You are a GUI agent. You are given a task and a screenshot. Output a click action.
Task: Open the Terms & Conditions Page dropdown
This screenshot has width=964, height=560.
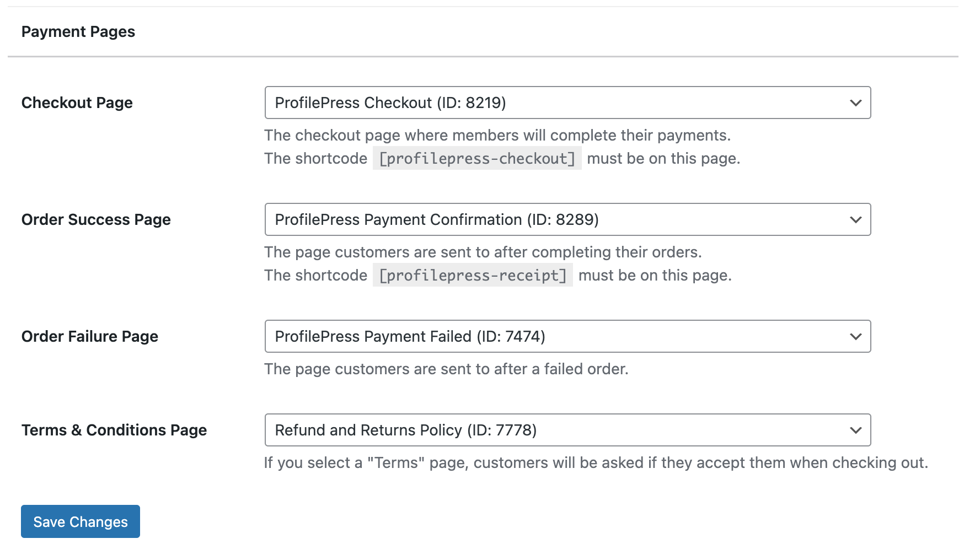click(567, 430)
